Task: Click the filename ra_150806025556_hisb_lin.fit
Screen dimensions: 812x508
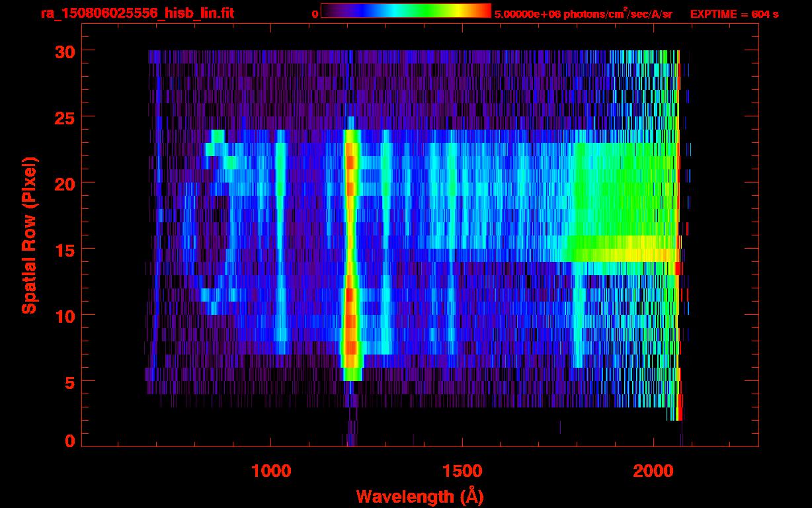Action: pos(136,13)
